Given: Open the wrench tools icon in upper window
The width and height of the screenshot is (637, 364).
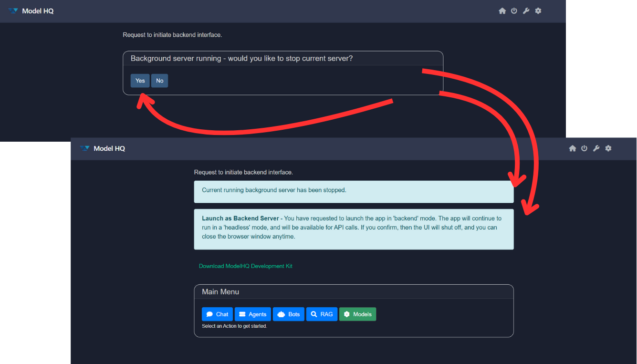Looking at the screenshot, I should (x=526, y=11).
